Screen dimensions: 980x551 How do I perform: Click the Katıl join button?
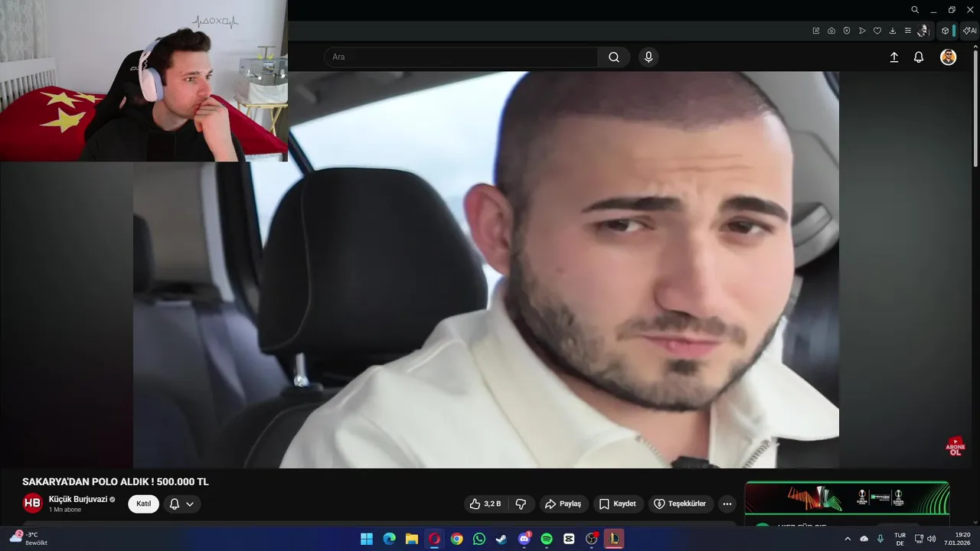point(143,504)
